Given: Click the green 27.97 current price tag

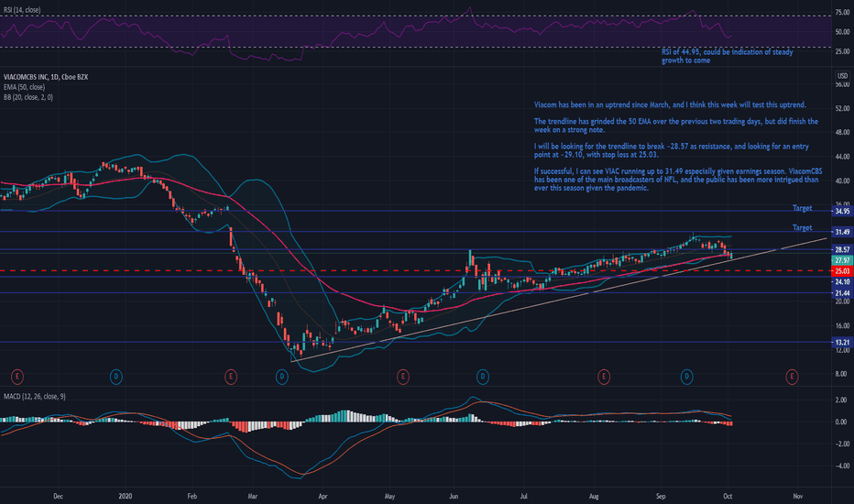Looking at the screenshot, I should point(842,260).
